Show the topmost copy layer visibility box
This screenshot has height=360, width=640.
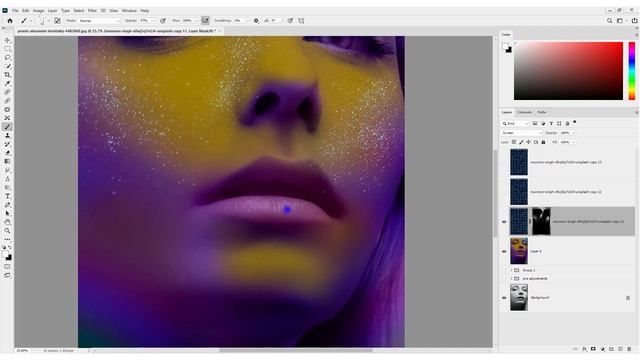pos(504,162)
